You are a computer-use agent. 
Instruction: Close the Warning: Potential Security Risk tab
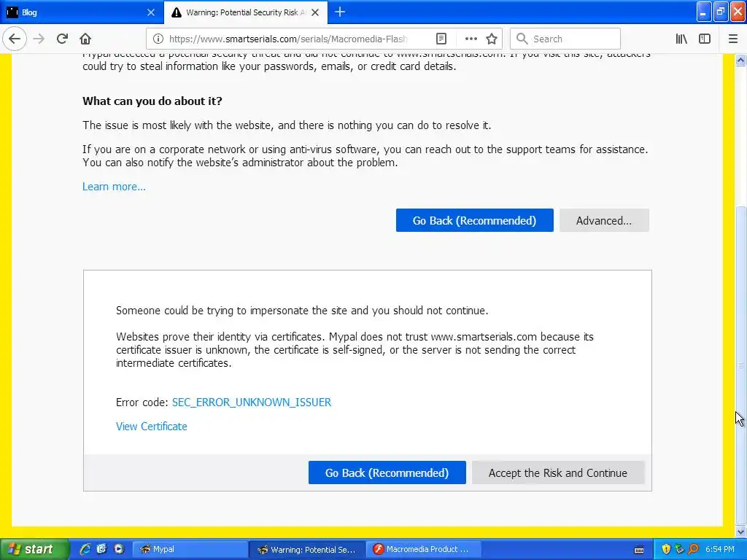click(315, 12)
